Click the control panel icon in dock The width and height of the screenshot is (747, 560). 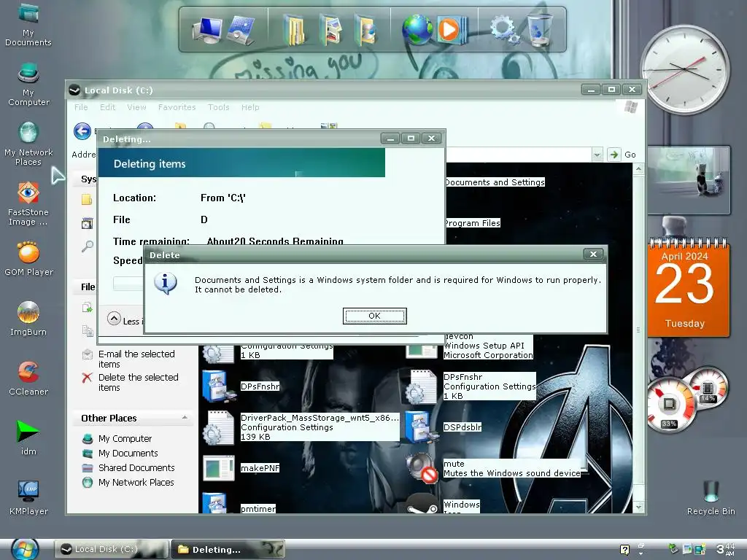coord(241,31)
